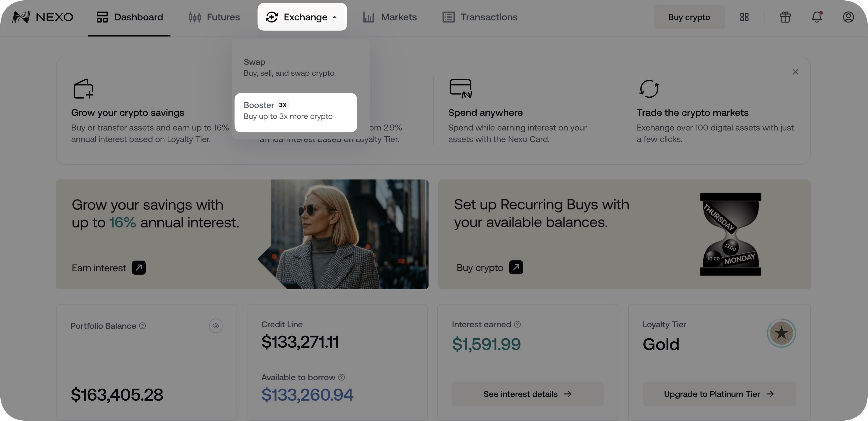This screenshot has height=421, width=868.
Task: Click See interest details button
Action: [x=527, y=394]
